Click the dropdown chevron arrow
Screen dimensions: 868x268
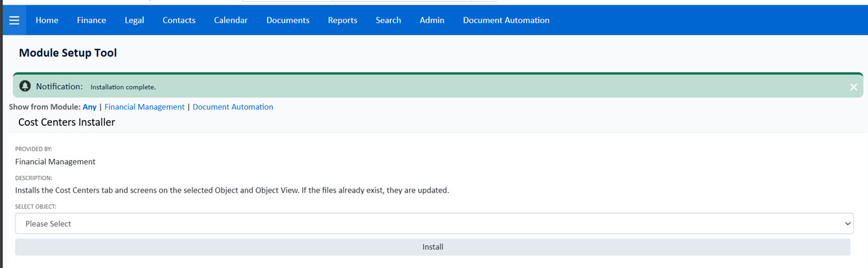click(847, 223)
